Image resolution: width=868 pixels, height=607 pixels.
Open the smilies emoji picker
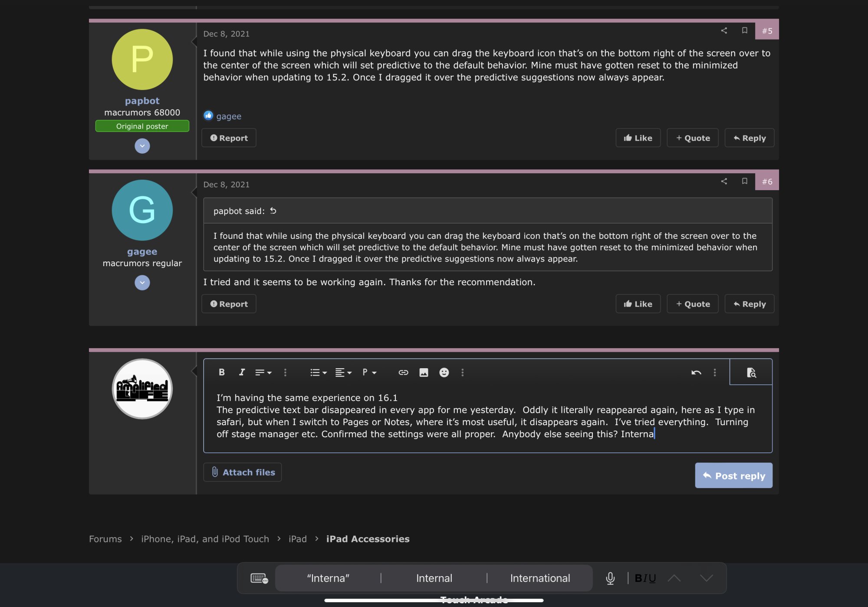444,372
